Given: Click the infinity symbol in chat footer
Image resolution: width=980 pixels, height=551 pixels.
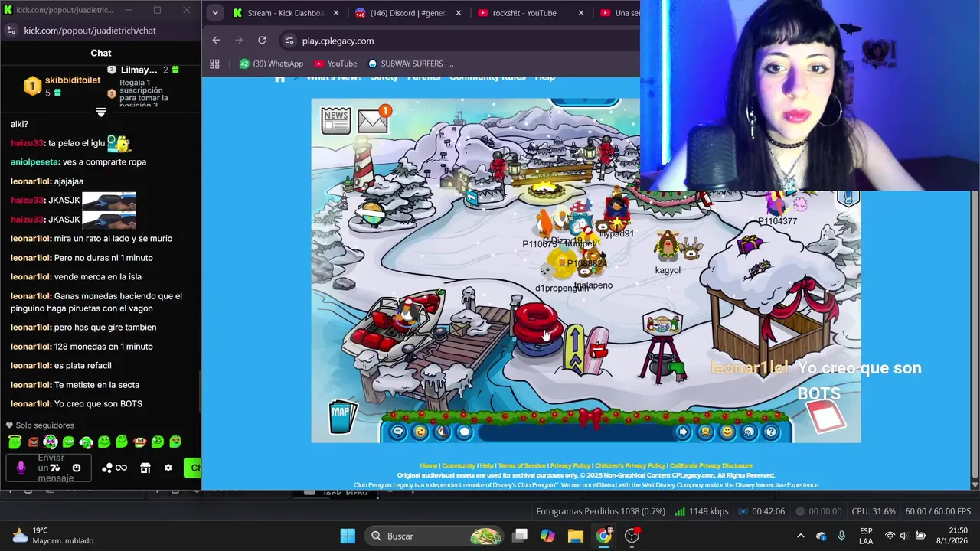Looking at the screenshot, I should point(121,468).
